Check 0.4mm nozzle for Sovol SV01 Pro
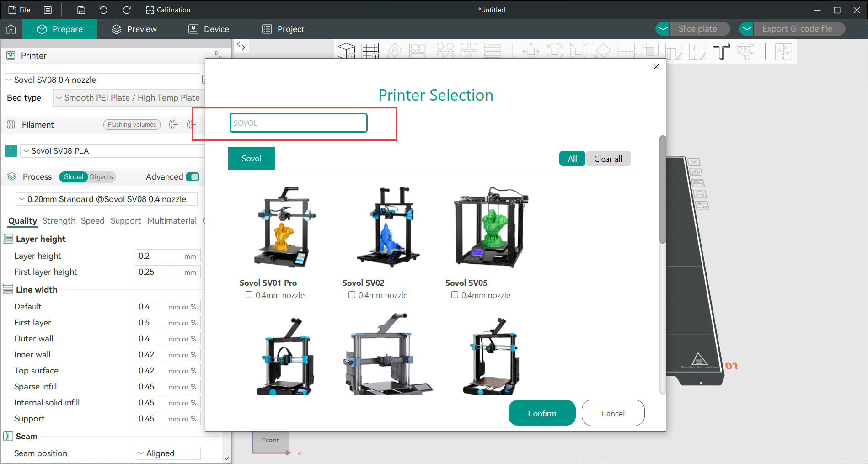 [249, 294]
